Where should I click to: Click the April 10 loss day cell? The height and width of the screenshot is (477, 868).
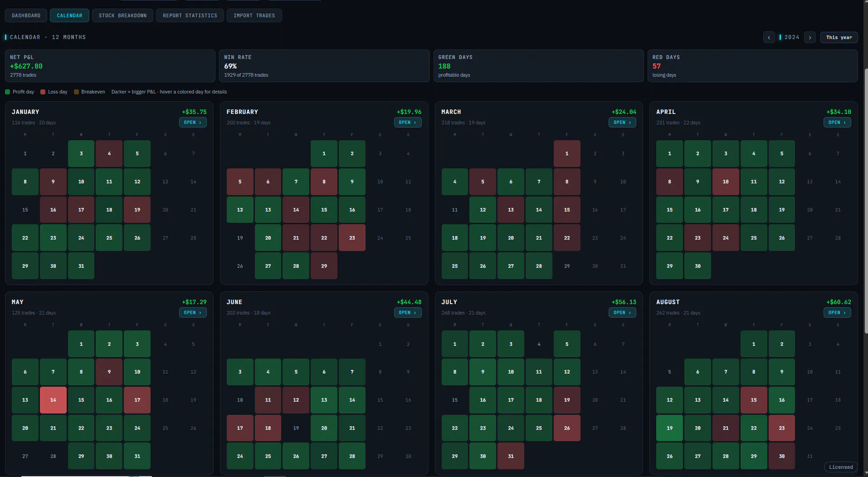click(x=726, y=182)
